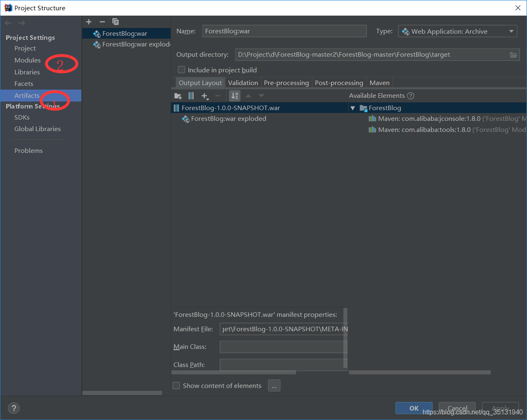The image size is (527, 420).
Task: Enable Show content of elements checkbox
Action: (176, 385)
